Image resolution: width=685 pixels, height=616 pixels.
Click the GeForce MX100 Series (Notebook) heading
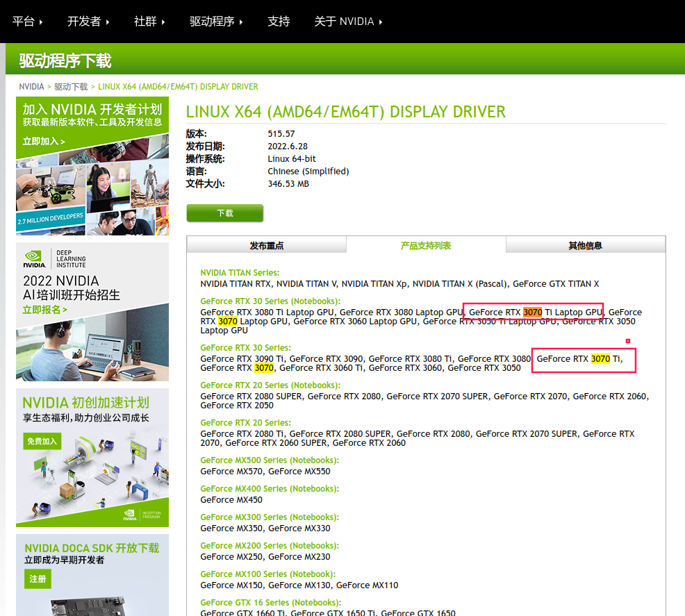coord(267,574)
